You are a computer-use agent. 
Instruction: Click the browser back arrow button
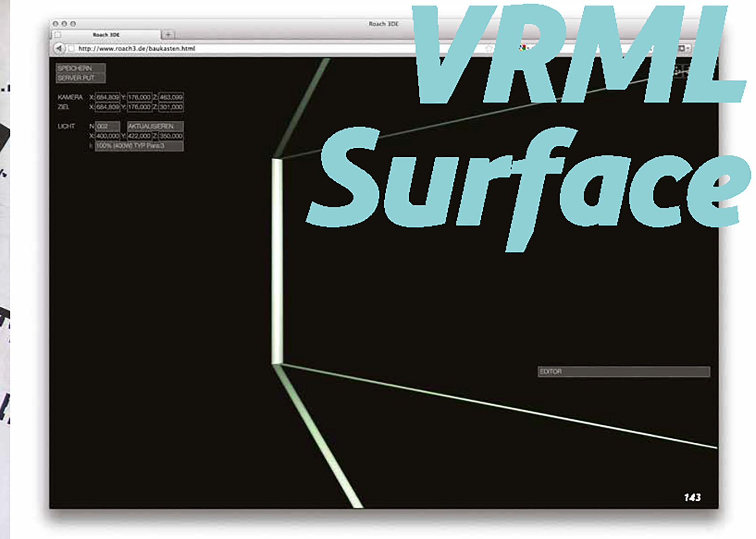pyautogui.click(x=59, y=48)
